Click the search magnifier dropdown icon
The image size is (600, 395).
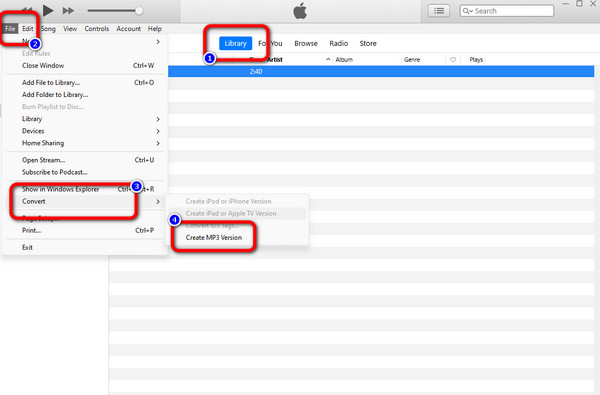[467, 11]
